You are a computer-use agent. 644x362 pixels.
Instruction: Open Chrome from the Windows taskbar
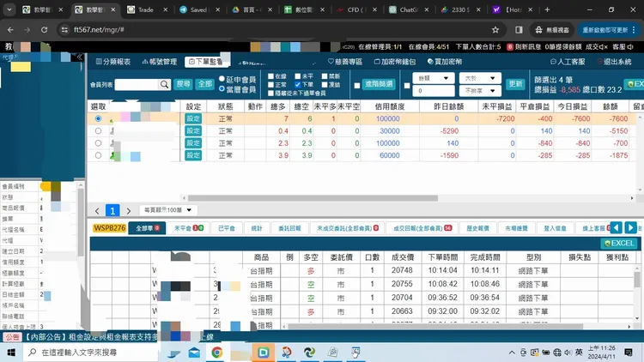(x=217, y=353)
